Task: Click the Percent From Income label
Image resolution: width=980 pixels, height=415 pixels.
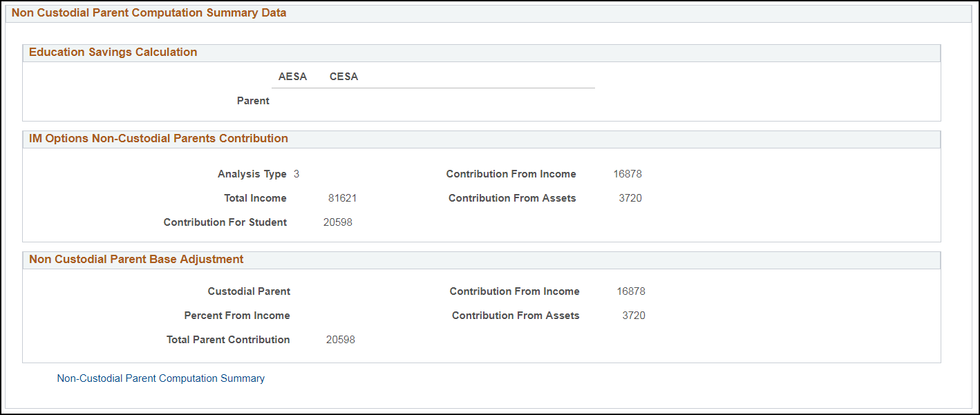Action: pos(236,315)
